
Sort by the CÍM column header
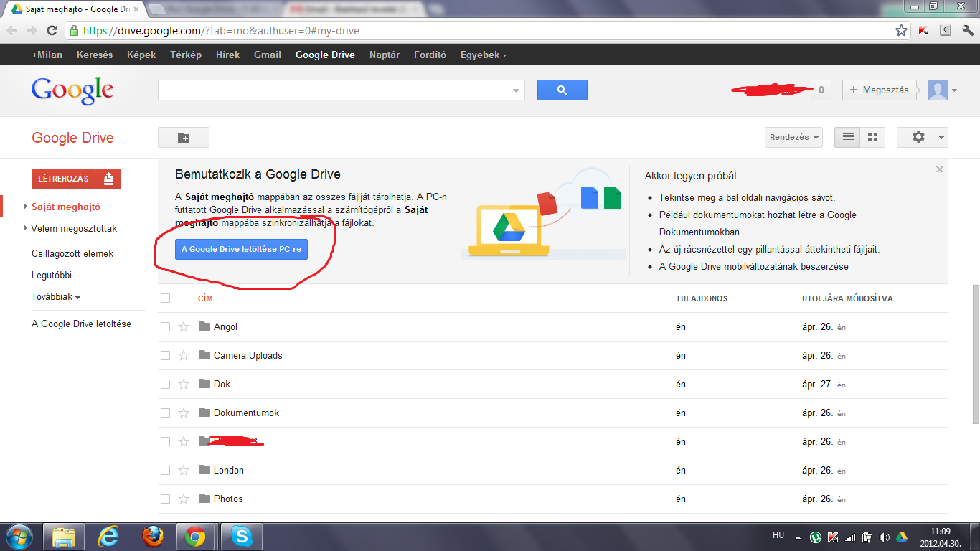click(x=205, y=298)
